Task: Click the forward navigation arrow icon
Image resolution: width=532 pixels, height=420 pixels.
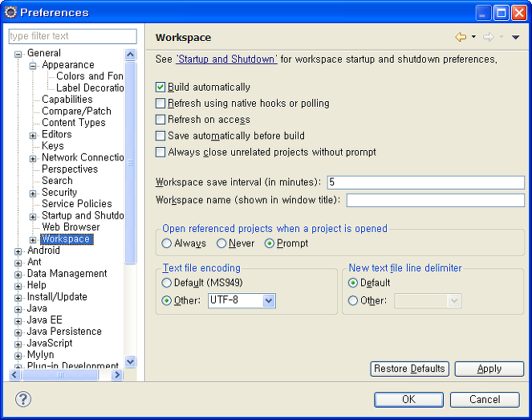Action: coord(488,37)
